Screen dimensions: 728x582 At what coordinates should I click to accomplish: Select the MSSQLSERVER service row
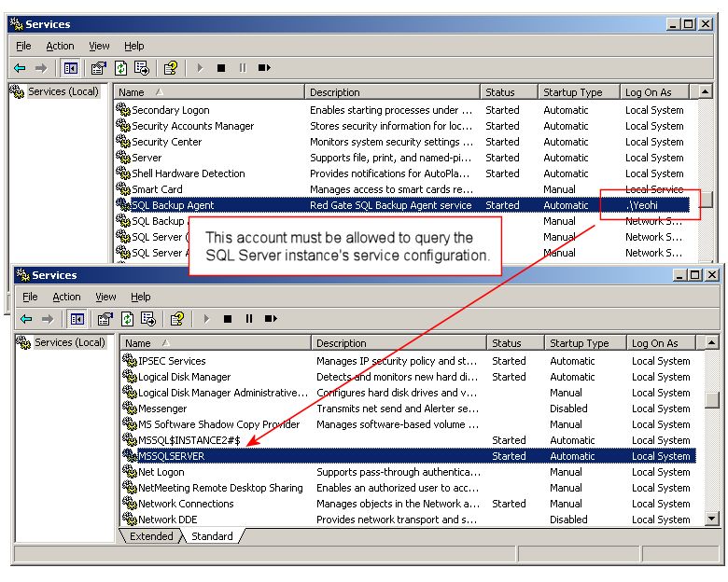(409, 456)
